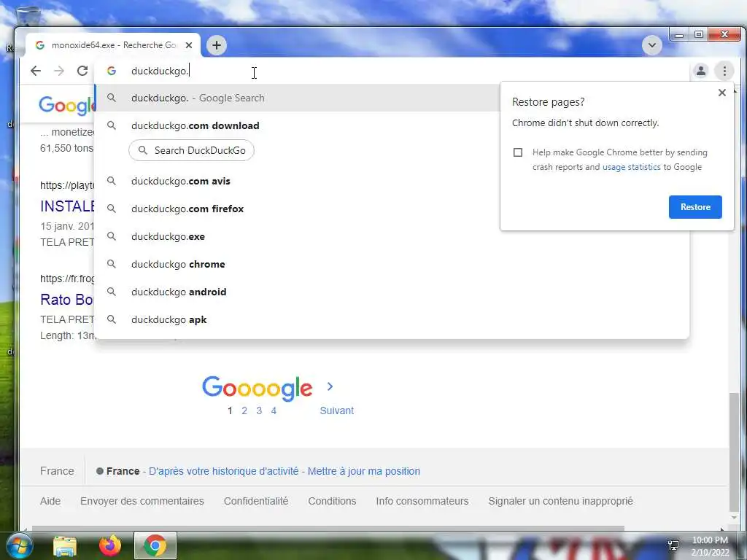
Task: Open the Windows Start orb
Action: tap(19, 545)
